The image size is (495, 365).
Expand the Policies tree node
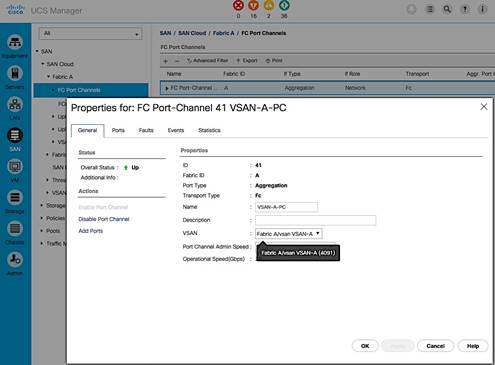[x=42, y=218]
